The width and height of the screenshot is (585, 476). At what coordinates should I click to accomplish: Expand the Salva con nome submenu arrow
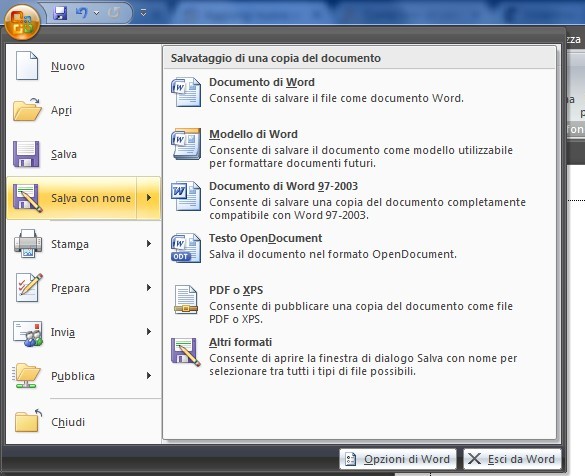point(149,198)
